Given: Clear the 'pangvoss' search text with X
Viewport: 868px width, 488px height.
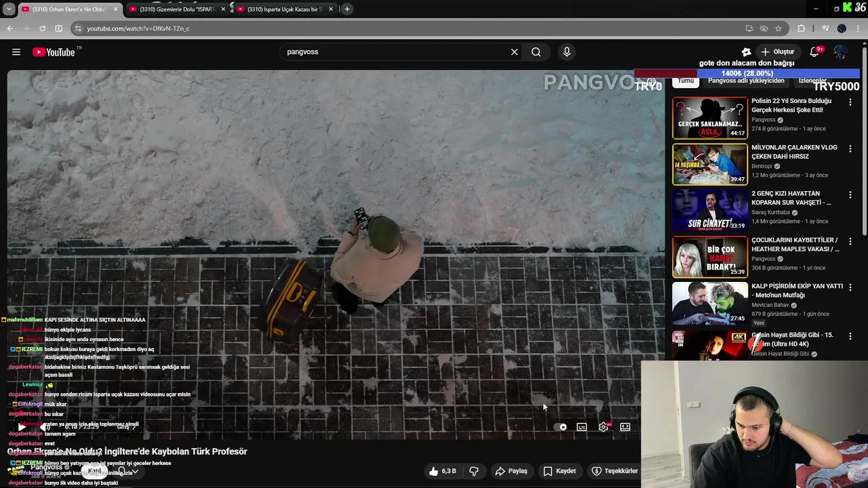Looking at the screenshot, I should pyautogui.click(x=514, y=52).
